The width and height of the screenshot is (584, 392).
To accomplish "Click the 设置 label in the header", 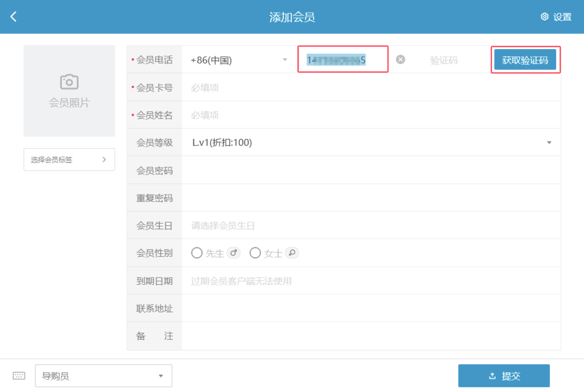I will click(562, 17).
